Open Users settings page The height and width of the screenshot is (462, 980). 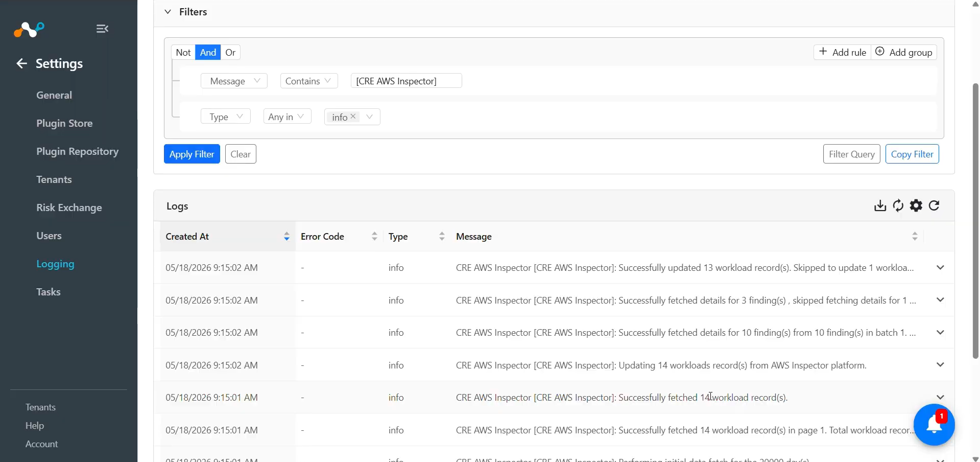coord(49,236)
